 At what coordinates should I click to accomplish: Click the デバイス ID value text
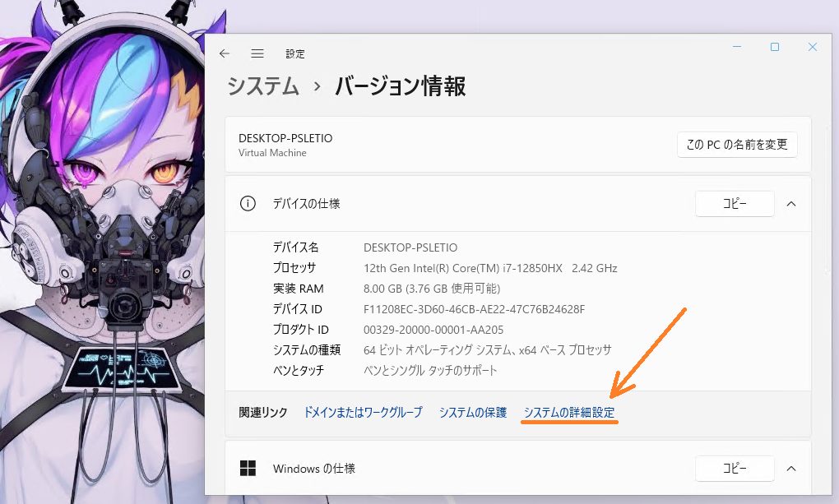[x=474, y=309]
